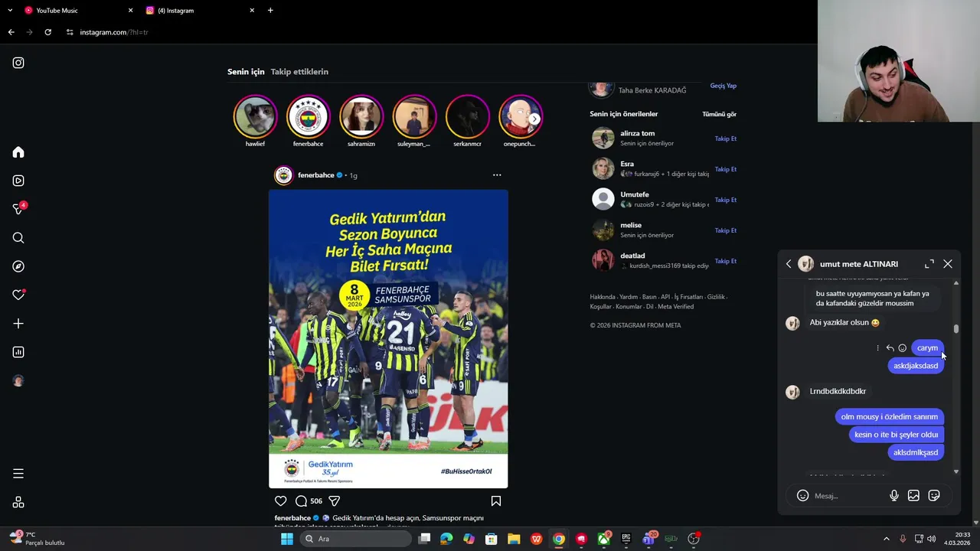The width and height of the screenshot is (980, 551).
Task: Open File Explorer from the taskbar
Action: coord(514,539)
